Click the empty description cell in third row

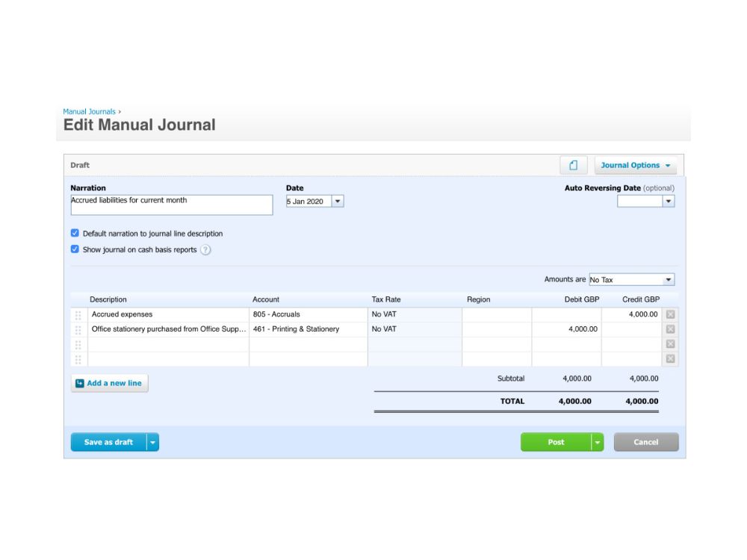(x=168, y=343)
